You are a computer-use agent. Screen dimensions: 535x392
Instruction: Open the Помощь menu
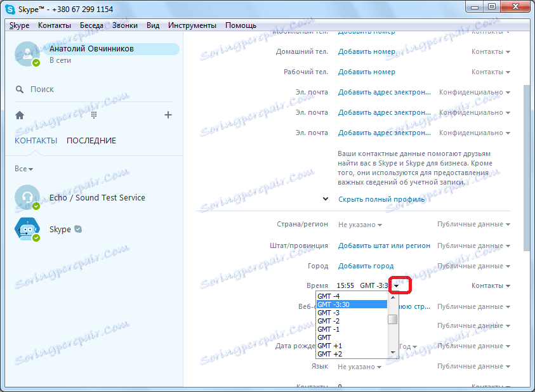241,25
